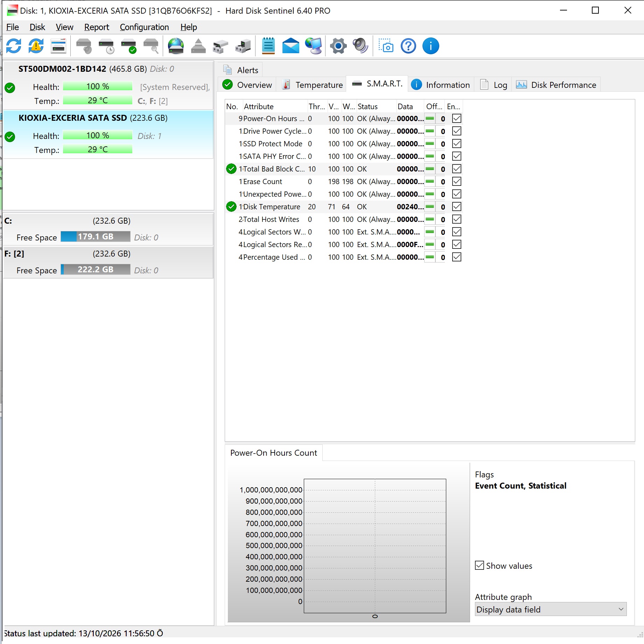Click the disk with green checkmark icon

tap(128, 46)
